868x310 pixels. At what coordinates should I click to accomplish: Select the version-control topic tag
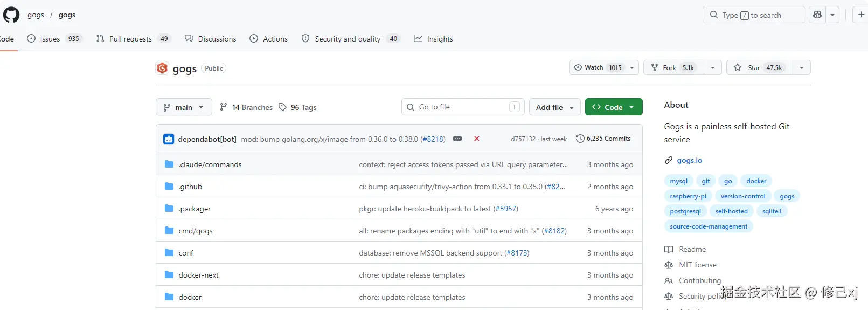(x=743, y=196)
